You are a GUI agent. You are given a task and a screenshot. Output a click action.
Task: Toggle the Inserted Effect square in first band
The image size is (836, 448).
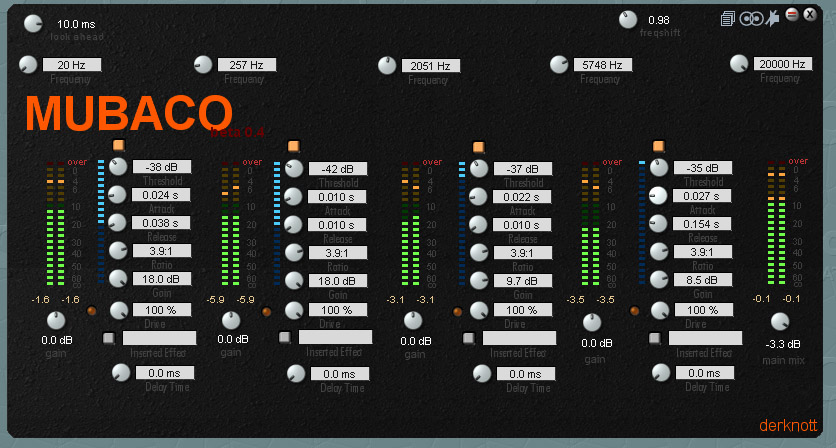108,337
